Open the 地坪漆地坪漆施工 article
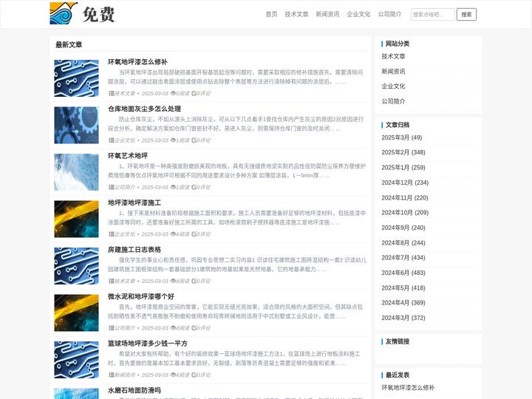 point(134,202)
